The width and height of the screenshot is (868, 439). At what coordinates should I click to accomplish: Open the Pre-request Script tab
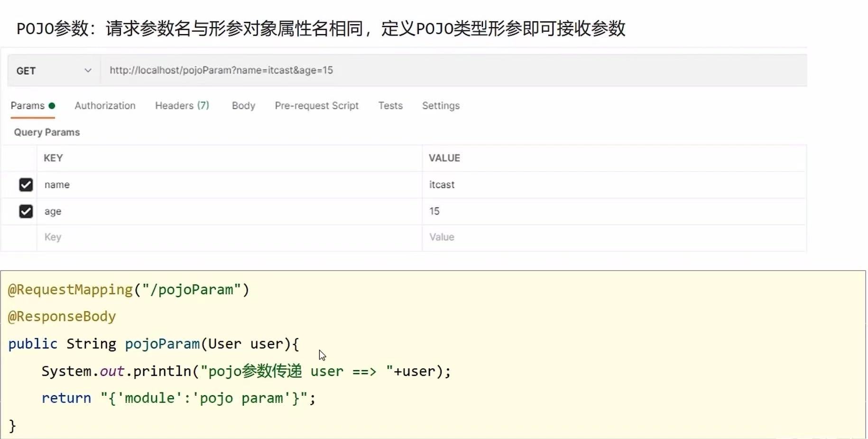(x=316, y=106)
